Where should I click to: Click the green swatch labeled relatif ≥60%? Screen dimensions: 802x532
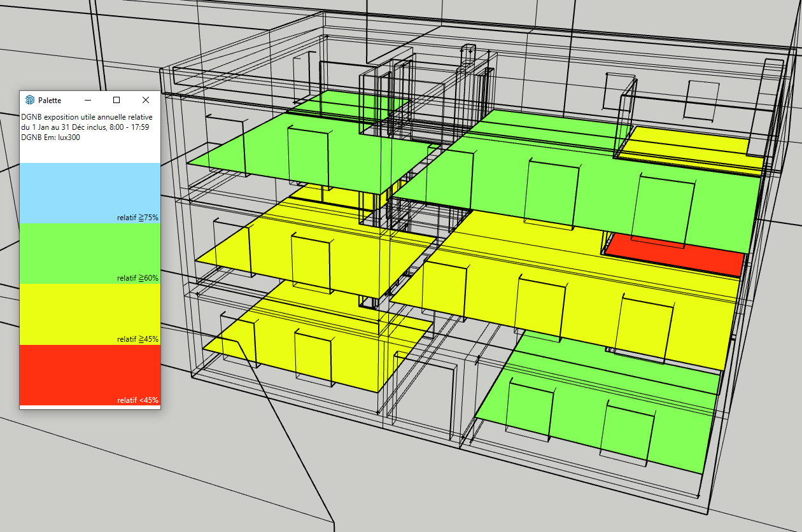click(90, 253)
